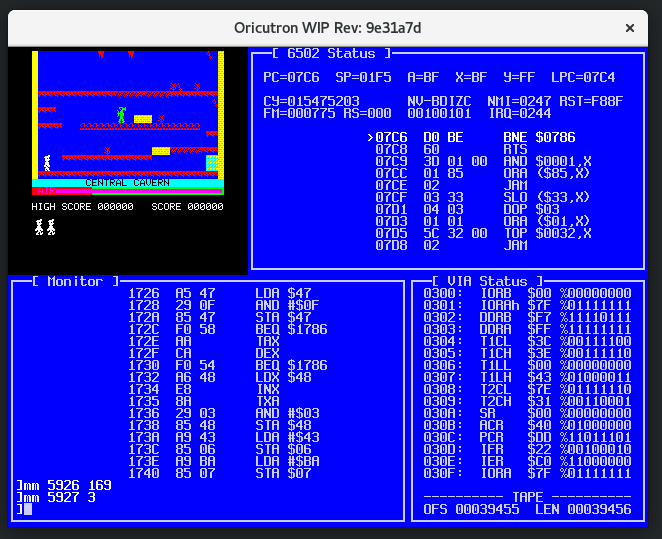
Task: Click the TAPE section heading
Action: coord(527,497)
